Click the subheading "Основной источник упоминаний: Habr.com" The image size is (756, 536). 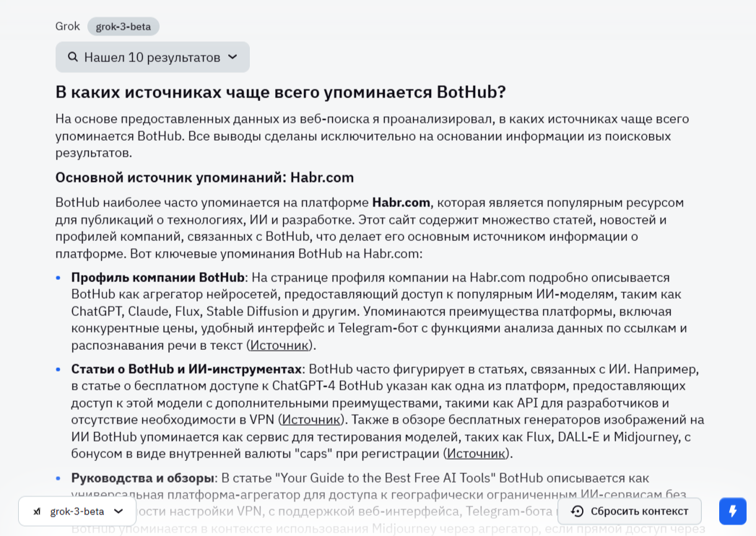(204, 177)
